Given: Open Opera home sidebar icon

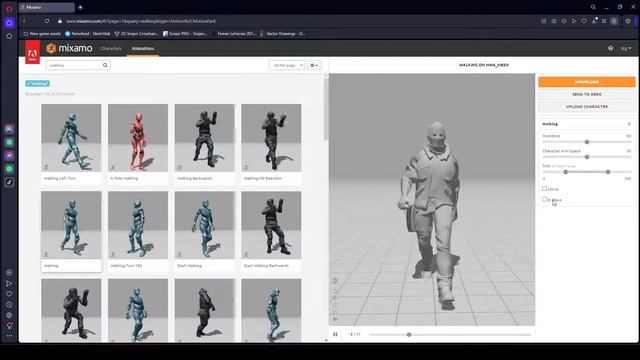Looking at the screenshot, I should pyautogui.click(x=9, y=23).
